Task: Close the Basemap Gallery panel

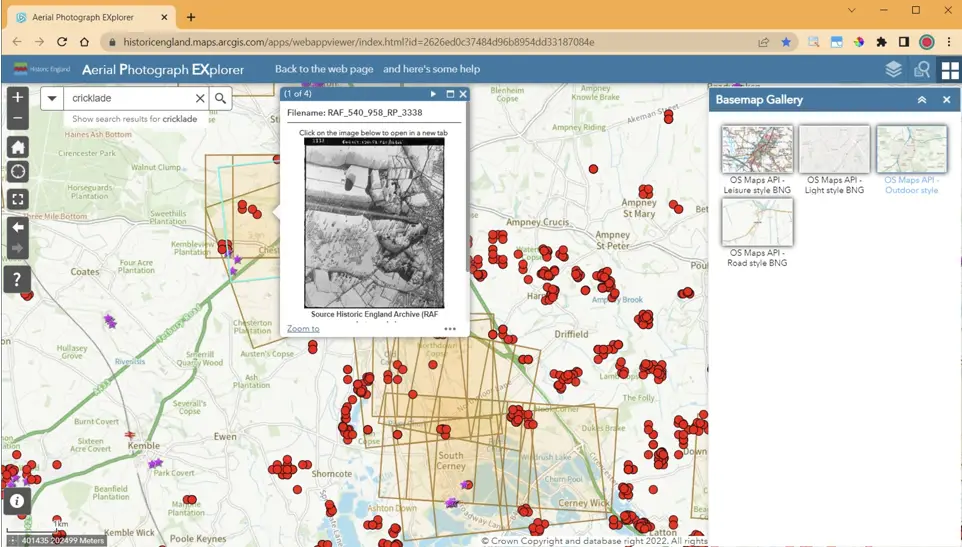Action: point(947,99)
